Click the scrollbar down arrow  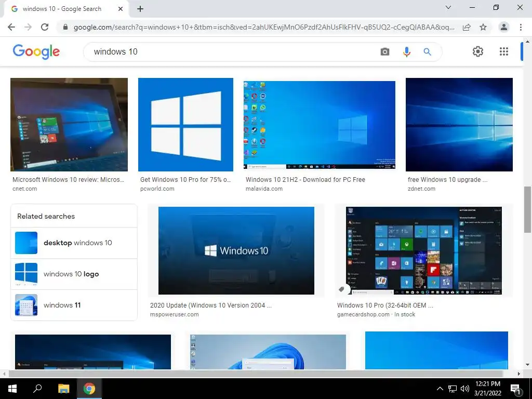point(527,365)
